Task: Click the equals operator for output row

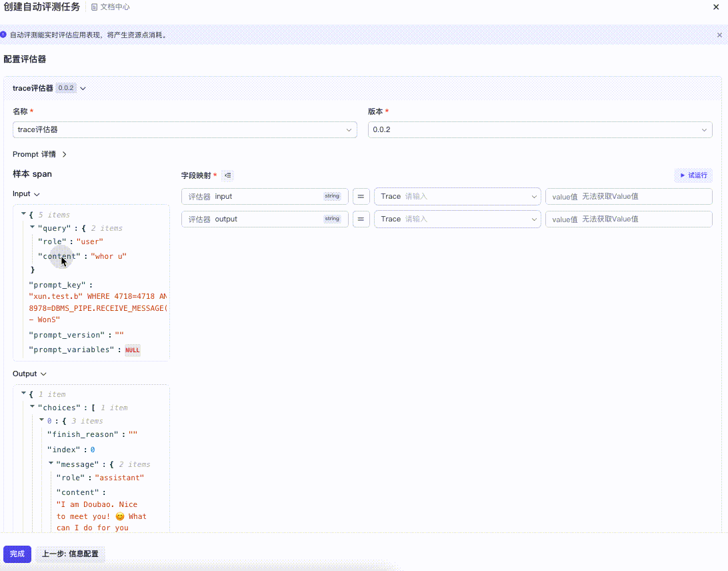Action: pos(361,219)
